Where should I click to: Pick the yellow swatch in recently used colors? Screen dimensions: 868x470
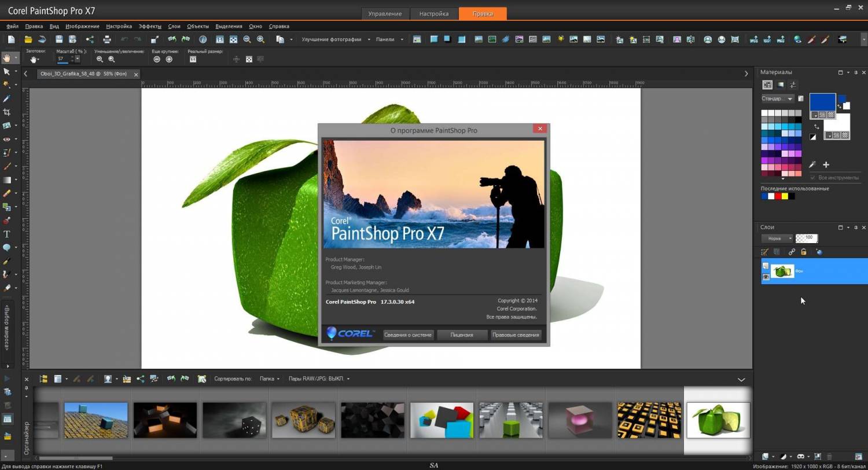[x=785, y=196]
